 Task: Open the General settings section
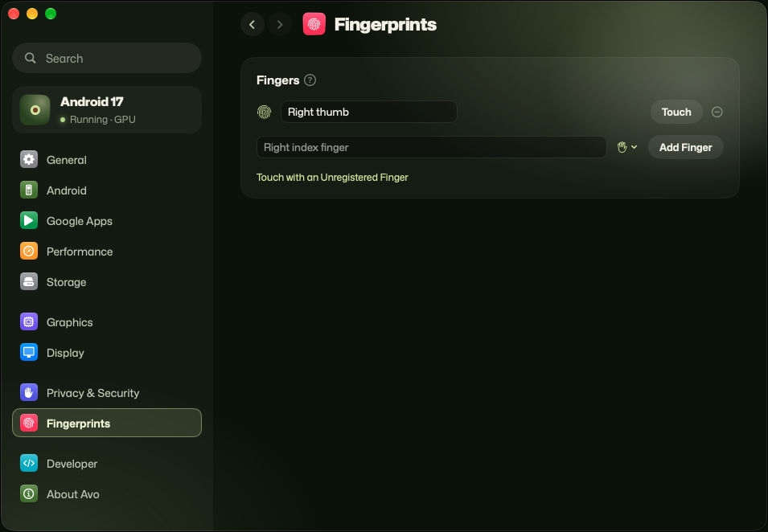tap(107, 160)
